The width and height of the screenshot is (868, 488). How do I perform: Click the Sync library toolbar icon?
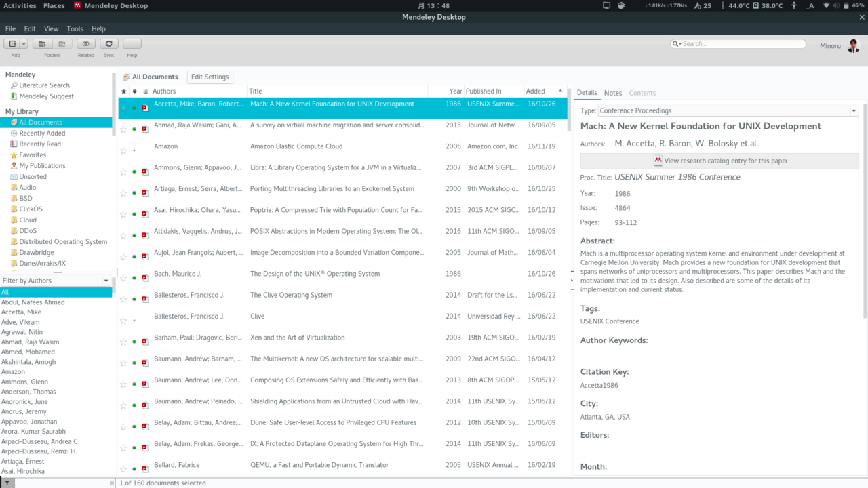[109, 44]
